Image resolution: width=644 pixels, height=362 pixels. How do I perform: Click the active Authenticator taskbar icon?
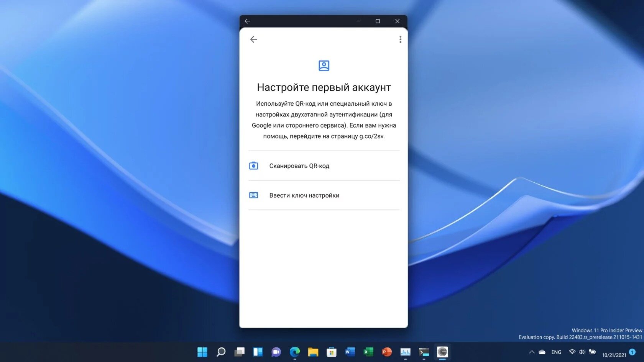(x=442, y=352)
